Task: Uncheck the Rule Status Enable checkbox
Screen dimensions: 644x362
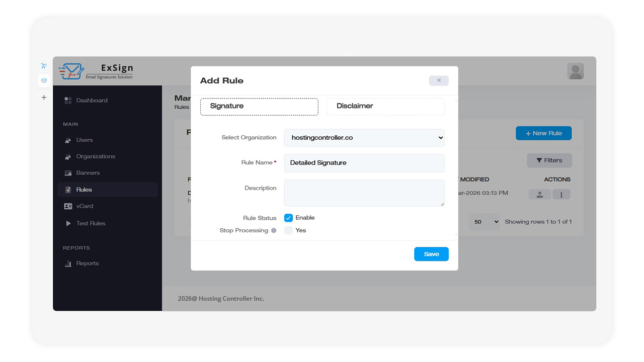Action: pyautogui.click(x=288, y=218)
